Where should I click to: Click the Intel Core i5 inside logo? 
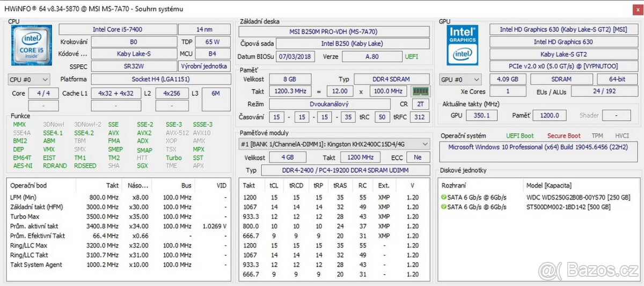(x=32, y=45)
